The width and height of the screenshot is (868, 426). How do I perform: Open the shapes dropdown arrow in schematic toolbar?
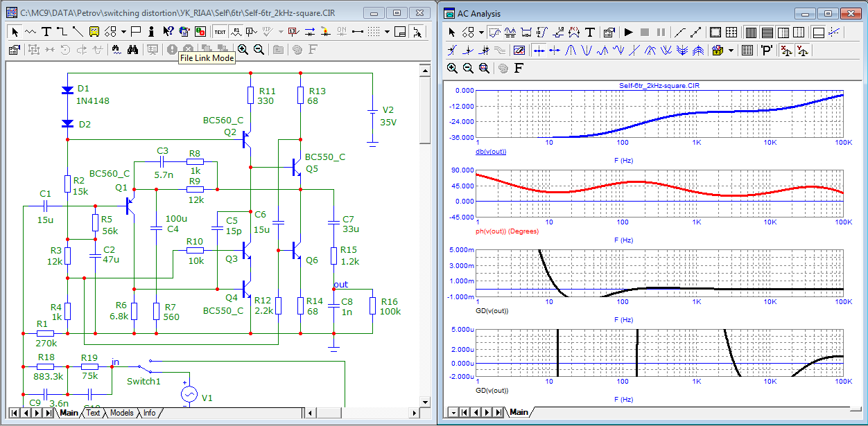pyautogui.click(x=123, y=31)
